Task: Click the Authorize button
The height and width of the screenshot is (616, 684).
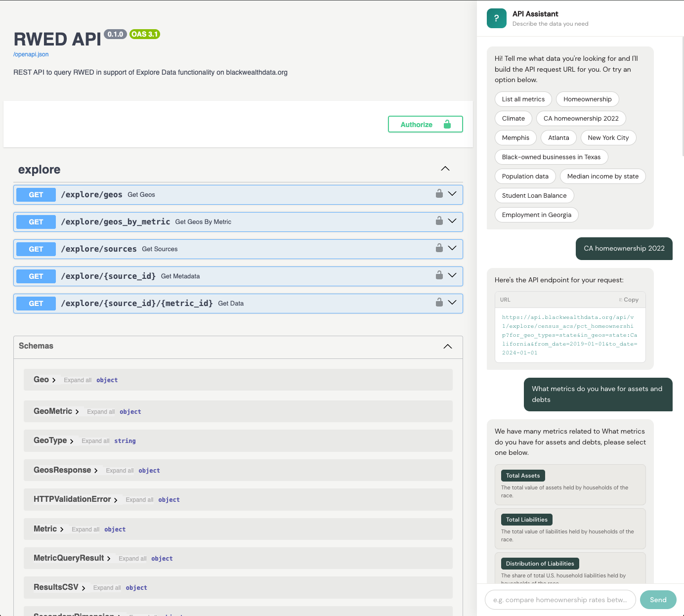Action: pyautogui.click(x=426, y=124)
